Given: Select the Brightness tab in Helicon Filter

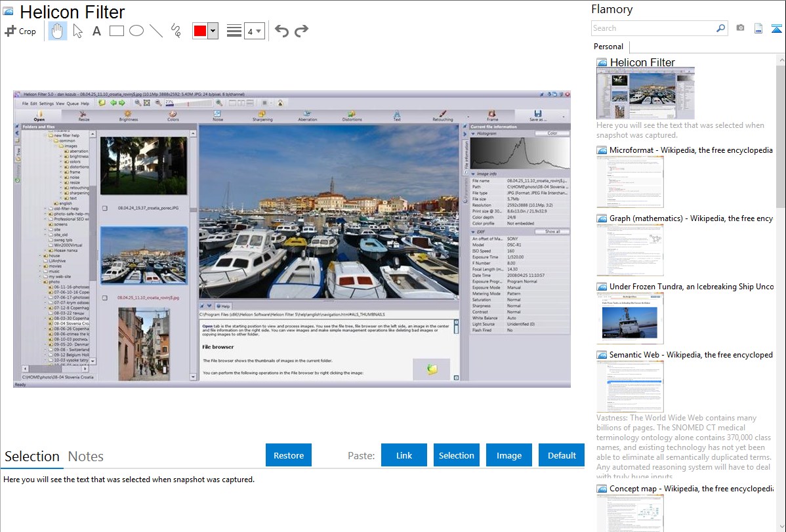Looking at the screenshot, I should 129,116.
